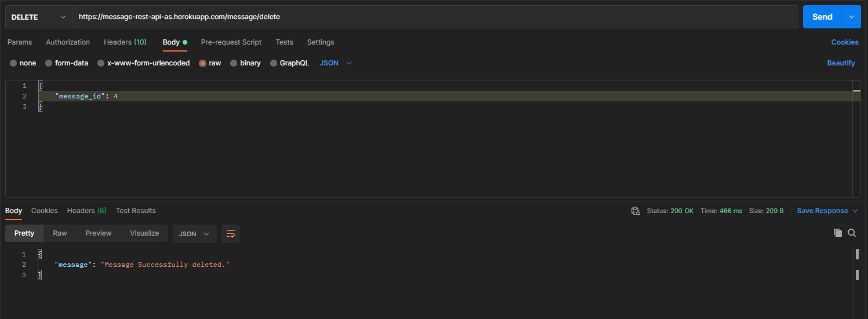Select the request Body tab
The image size is (868, 319).
(175, 42)
